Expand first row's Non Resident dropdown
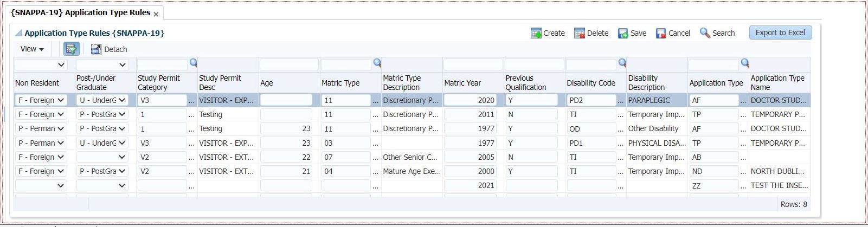 (x=61, y=100)
